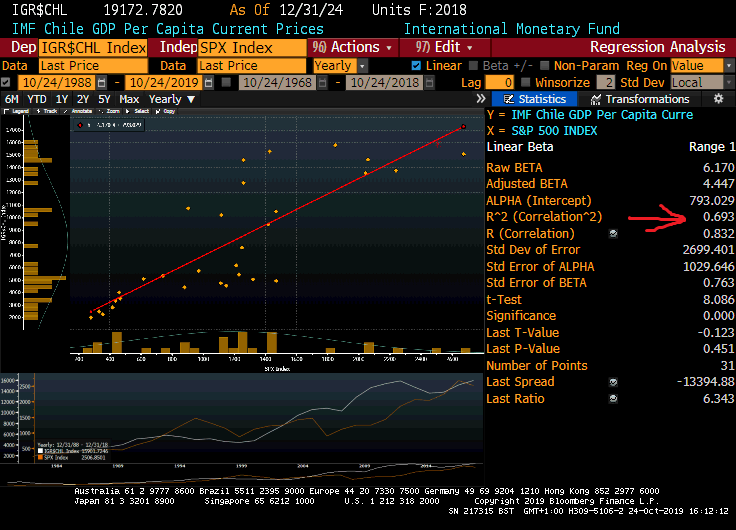Click the 10/24/2019 end date field

coord(164,83)
